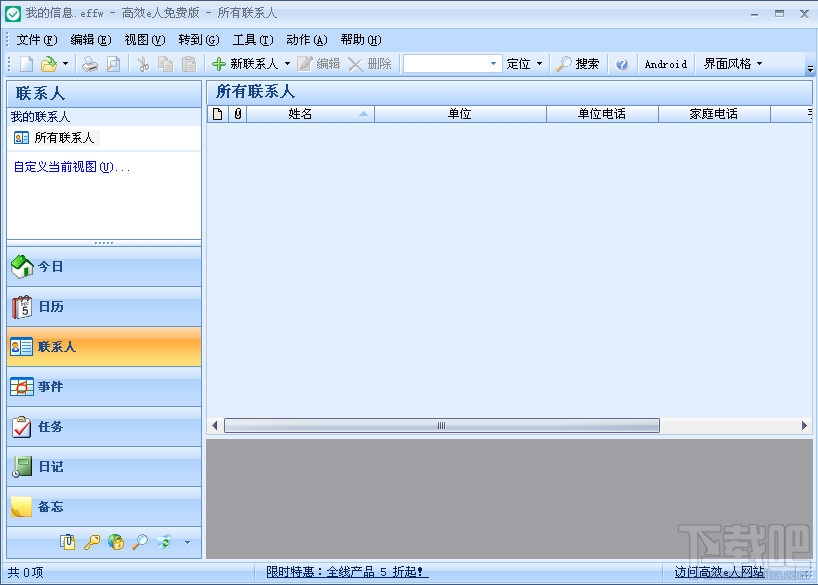Click the globe-lock icon in bottom toolbar
Image resolution: width=818 pixels, height=585 pixels.
116,541
